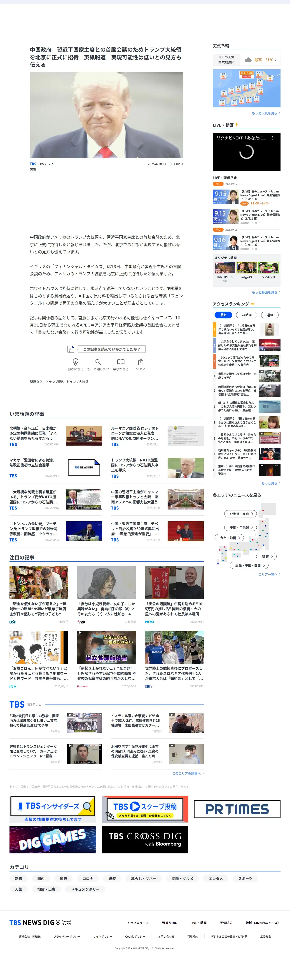Open the TBS NEWS DIG footer logo
Image resolution: width=290 pixels, height=980 pixels.
[x=40, y=922]
